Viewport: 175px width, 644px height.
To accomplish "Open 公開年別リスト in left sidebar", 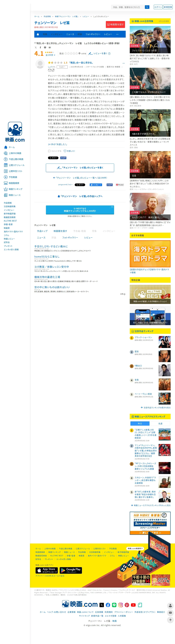I will pos(13,171).
